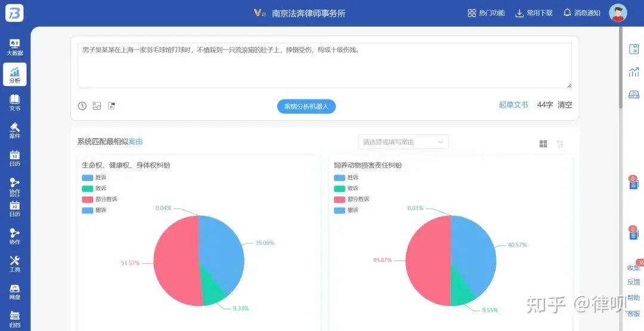Go to the 案件 cases sidebar item
This screenshot has width=644, height=331.
(x=14, y=130)
